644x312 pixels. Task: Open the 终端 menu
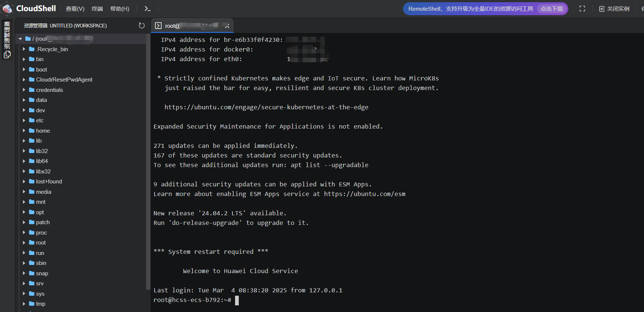click(x=97, y=9)
